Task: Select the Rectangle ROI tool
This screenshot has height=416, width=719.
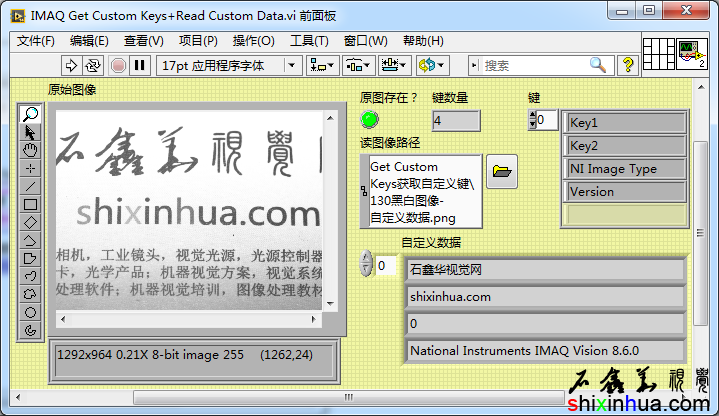Action: [30, 204]
